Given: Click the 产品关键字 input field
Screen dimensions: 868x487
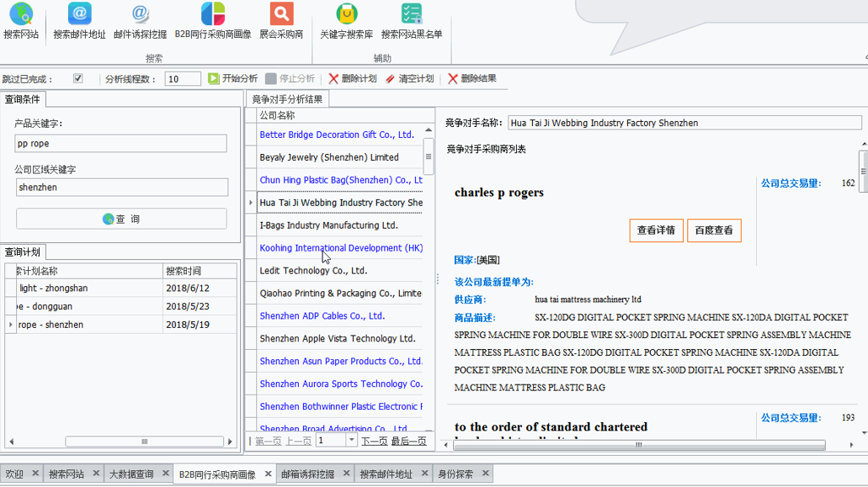Looking at the screenshot, I should pyautogui.click(x=120, y=144).
